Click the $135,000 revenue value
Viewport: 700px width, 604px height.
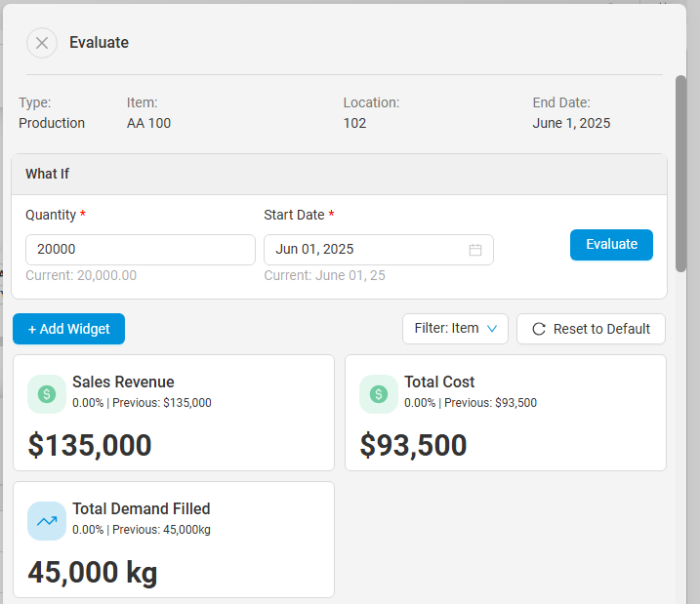(x=90, y=446)
